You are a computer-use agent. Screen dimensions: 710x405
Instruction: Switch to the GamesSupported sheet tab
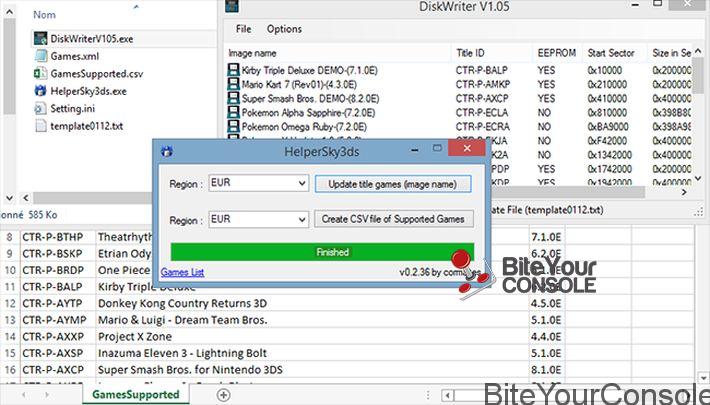[136, 395]
